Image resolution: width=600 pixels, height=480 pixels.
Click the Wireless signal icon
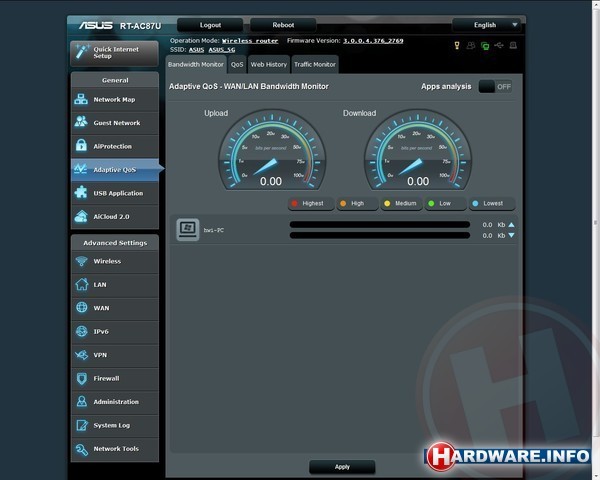point(82,261)
